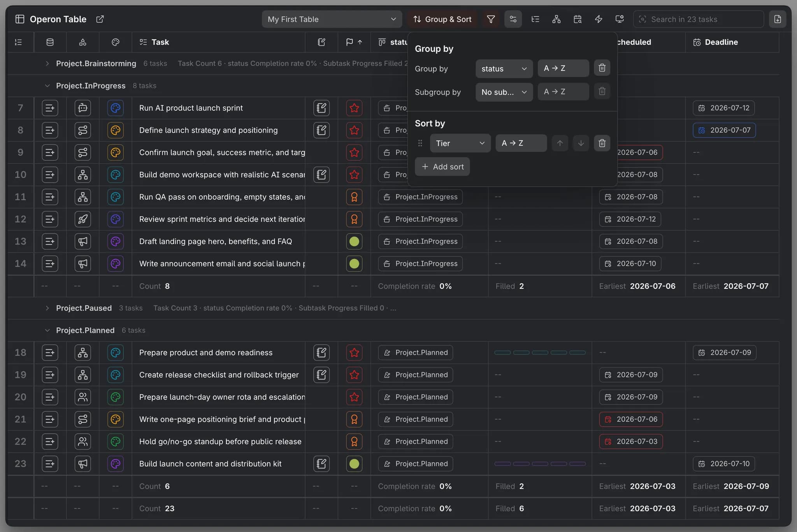Expand the Project.Brainstorming group

[47, 63]
